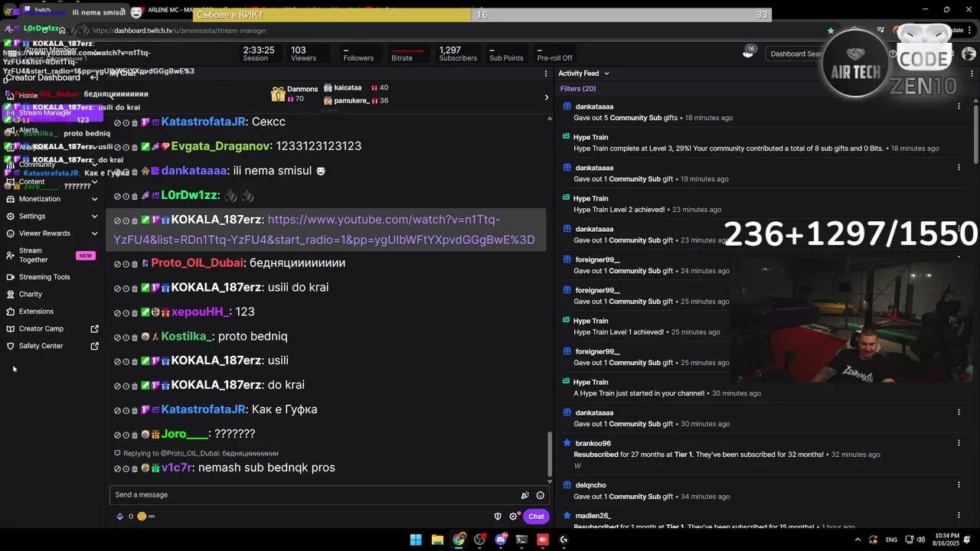Ban icon on L0rDw1zz's message
This screenshot has height=551, width=980.
[x=117, y=196]
